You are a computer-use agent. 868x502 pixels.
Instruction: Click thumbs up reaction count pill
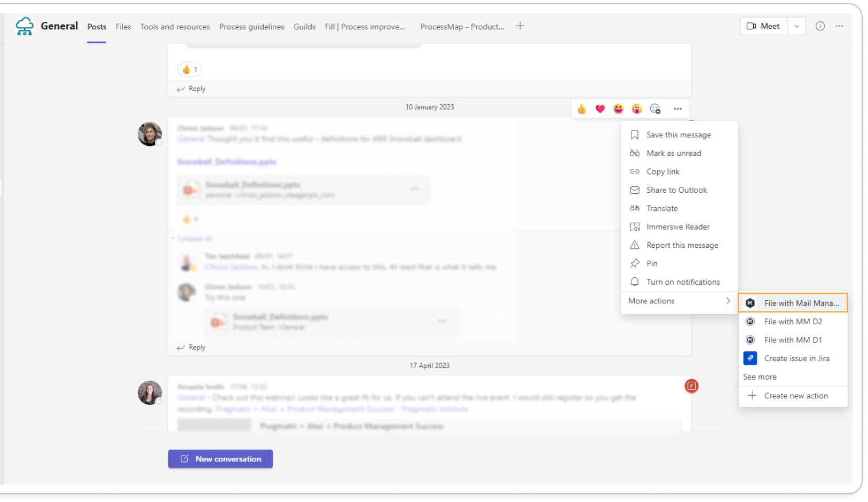[190, 69]
